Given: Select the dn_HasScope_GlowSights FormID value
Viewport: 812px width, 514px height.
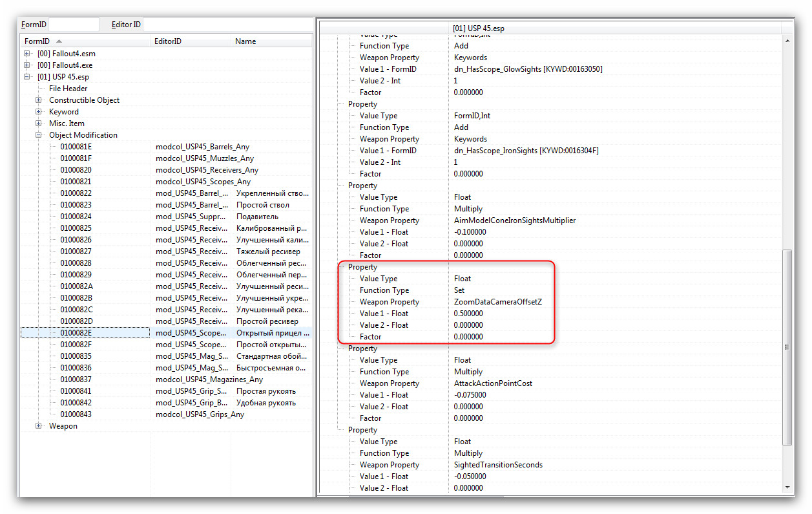Looking at the screenshot, I should click(528, 69).
